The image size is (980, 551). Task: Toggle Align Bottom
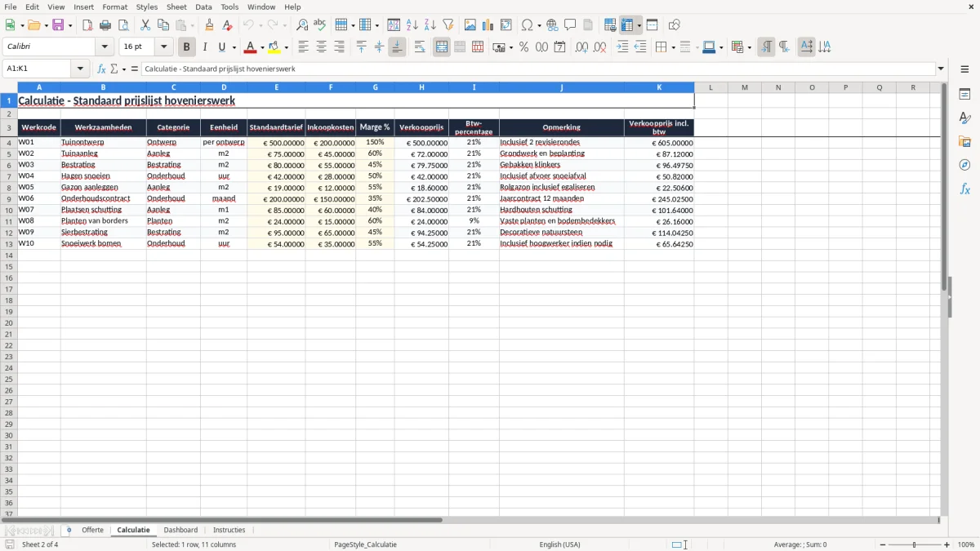[x=397, y=47]
